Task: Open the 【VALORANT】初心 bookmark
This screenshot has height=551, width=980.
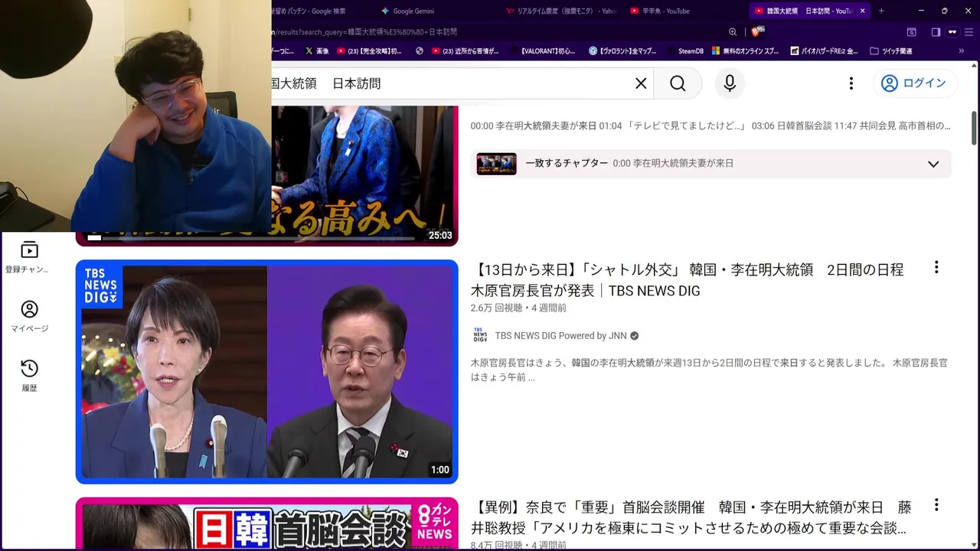Action: (x=542, y=51)
